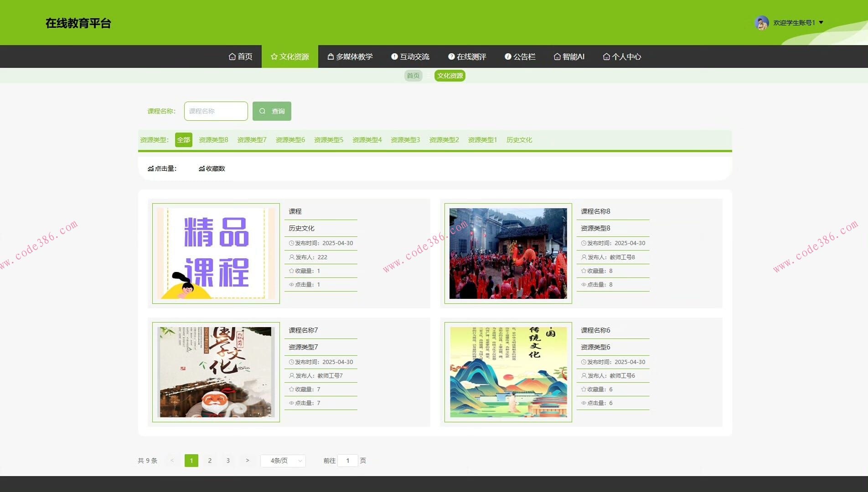Image resolution: width=868 pixels, height=492 pixels.
Task: Click the 首页 home icon in navigation
Action: pyautogui.click(x=232, y=56)
